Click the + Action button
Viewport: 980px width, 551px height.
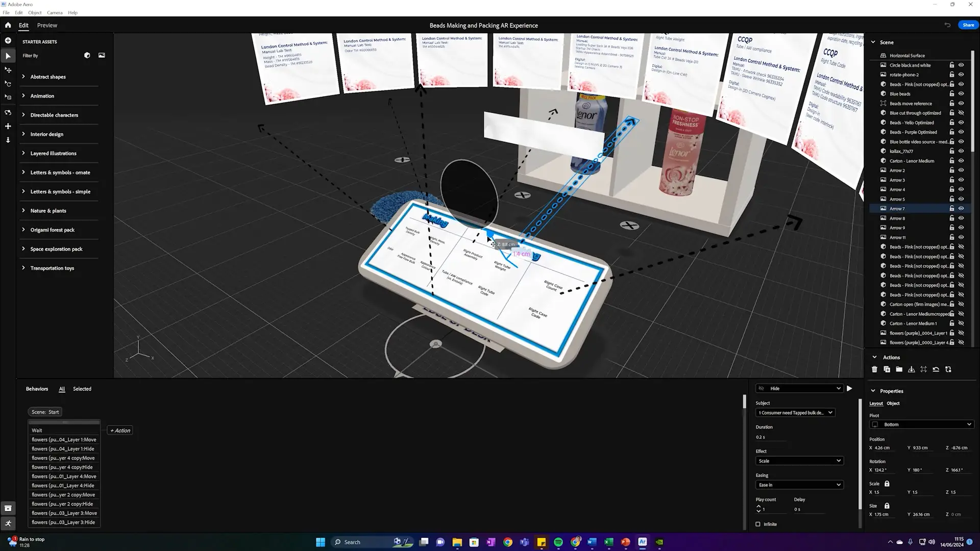(x=120, y=431)
